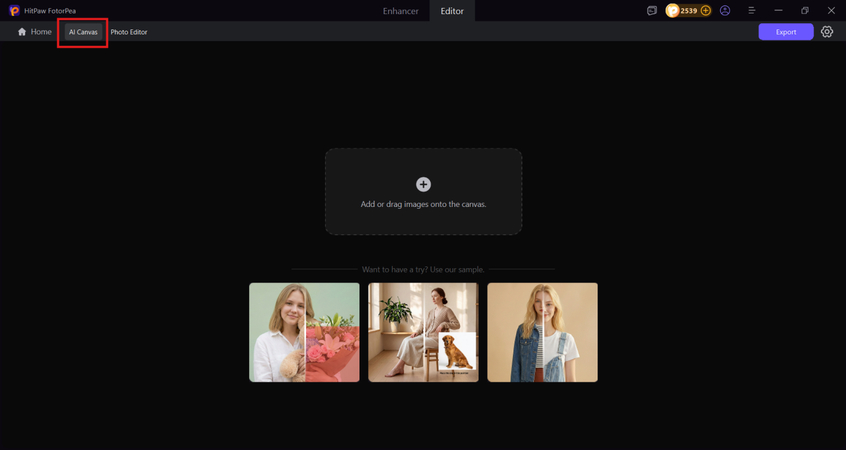Open settings with the gear icon

click(x=827, y=32)
